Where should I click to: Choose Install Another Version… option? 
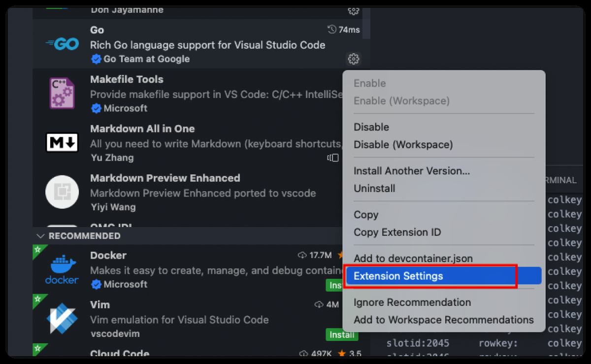(412, 171)
